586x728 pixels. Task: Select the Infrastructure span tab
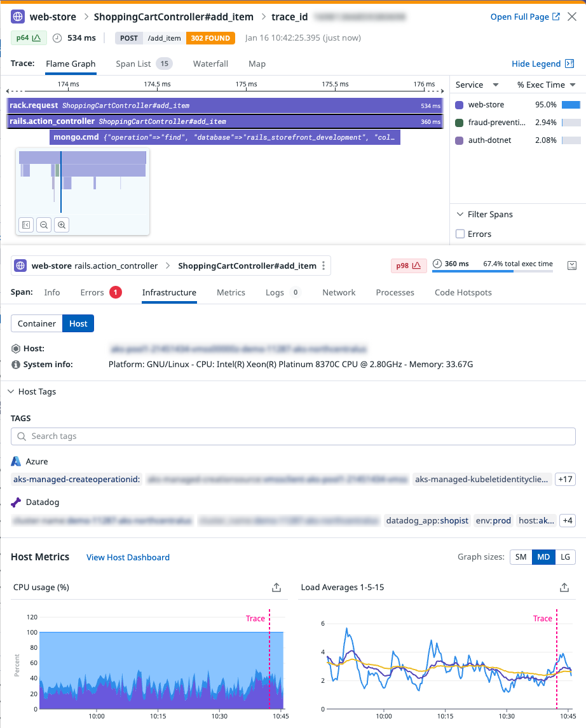[x=169, y=292]
